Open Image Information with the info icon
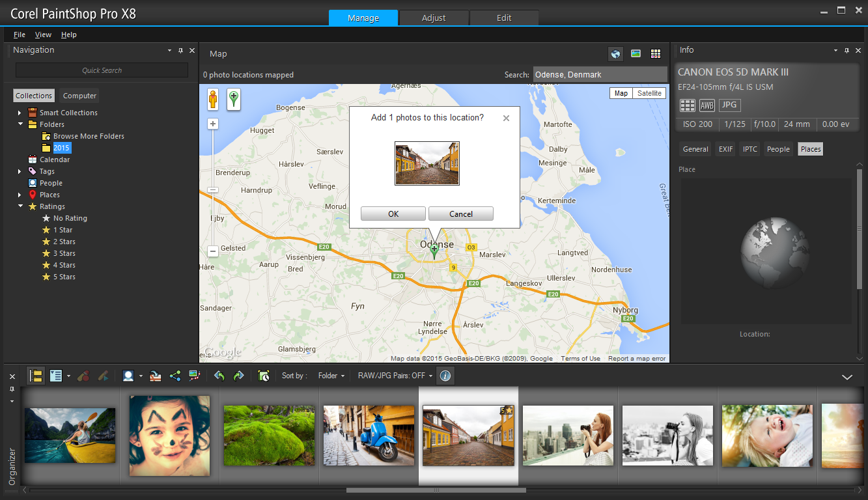This screenshot has width=868, height=500. click(445, 376)
